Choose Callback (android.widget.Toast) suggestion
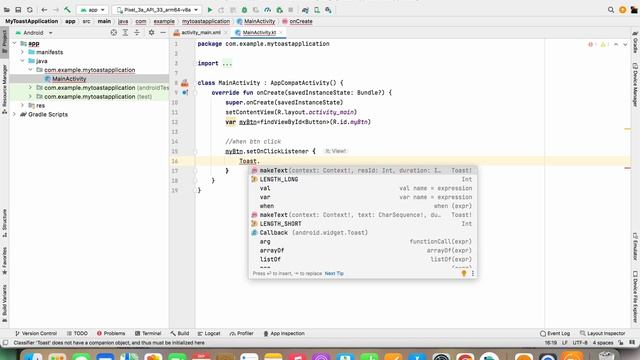Image resolution: width=640 pixels, height=360 pixels. click(362, 233)
